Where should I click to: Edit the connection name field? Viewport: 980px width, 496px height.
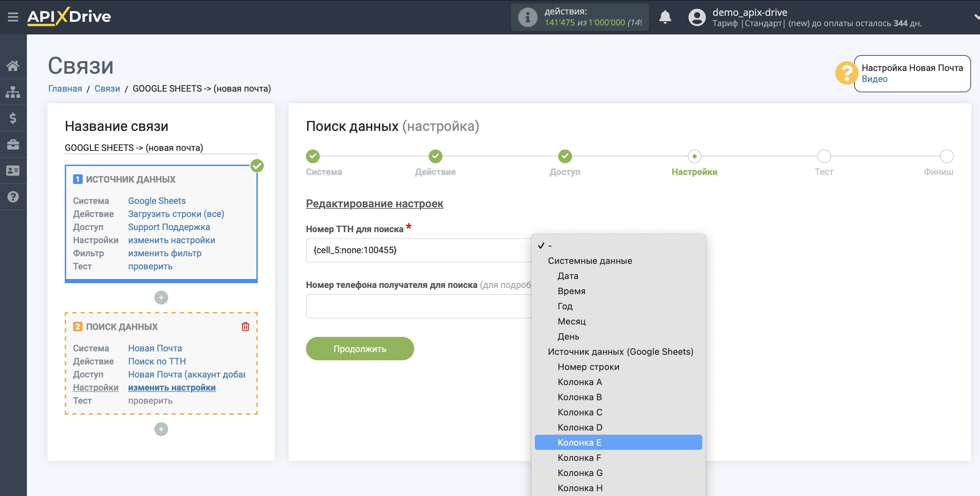point(161,147)
